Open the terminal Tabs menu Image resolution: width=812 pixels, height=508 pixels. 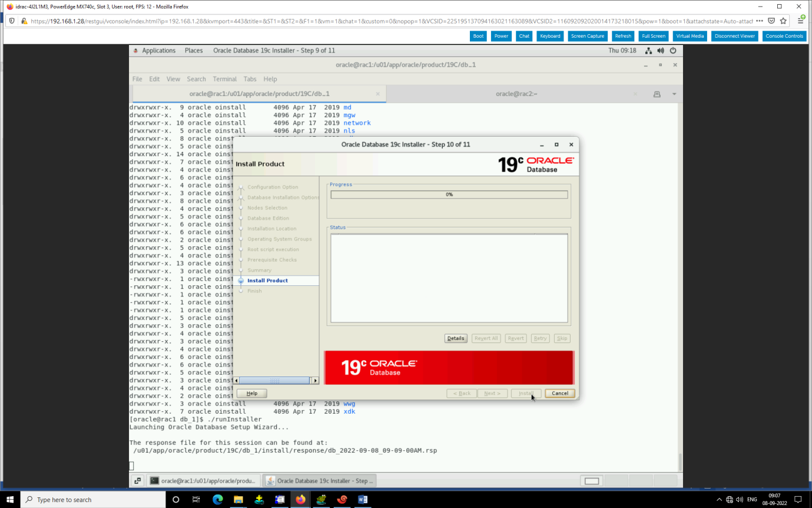click(x=250, y=79)
